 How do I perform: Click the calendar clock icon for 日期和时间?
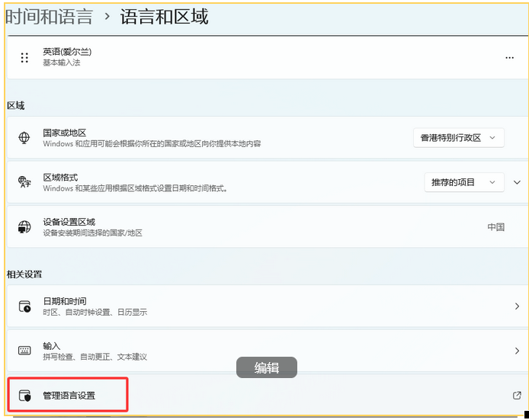(24, 306)
